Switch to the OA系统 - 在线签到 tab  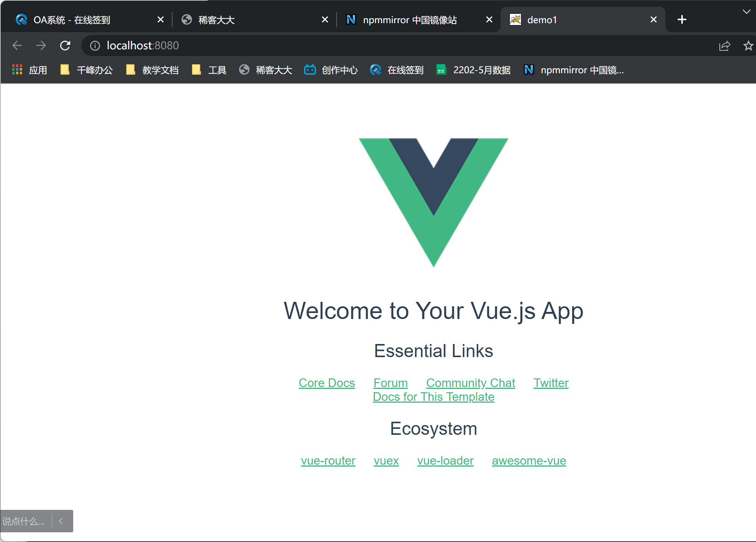click(x=90, y=20)
